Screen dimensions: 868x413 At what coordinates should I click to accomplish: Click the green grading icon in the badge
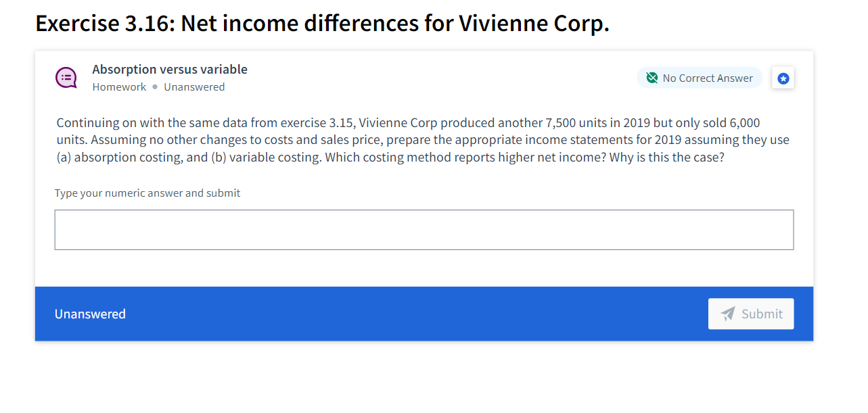pyautogui.click(x=652, y=77)
